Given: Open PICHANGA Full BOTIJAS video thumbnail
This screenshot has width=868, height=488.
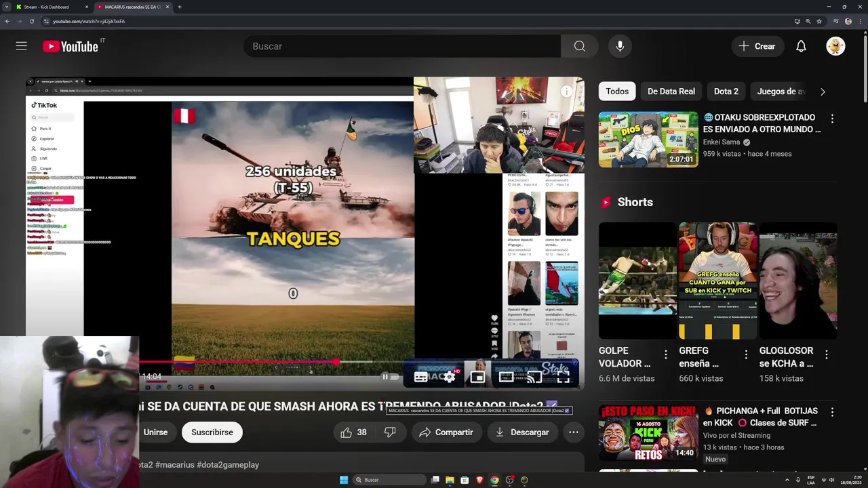Looking at the screenshot, I should (648, 432).
